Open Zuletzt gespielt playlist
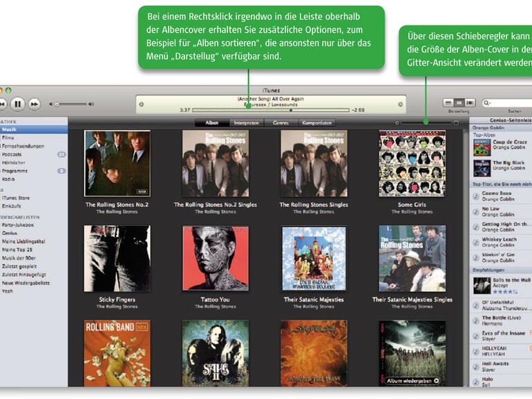Screen dimensions: 532x399 click(x=34, y=266)
